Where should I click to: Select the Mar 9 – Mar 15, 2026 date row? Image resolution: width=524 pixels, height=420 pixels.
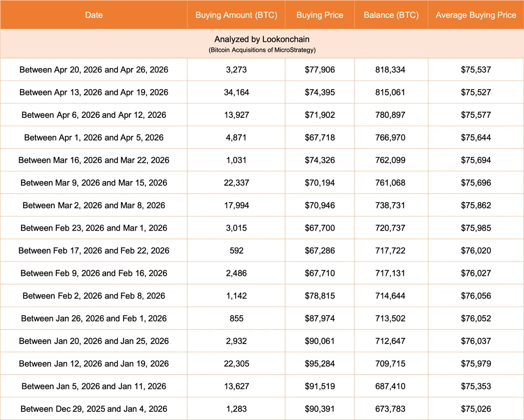pyautogui.click(x=94, y=182)
